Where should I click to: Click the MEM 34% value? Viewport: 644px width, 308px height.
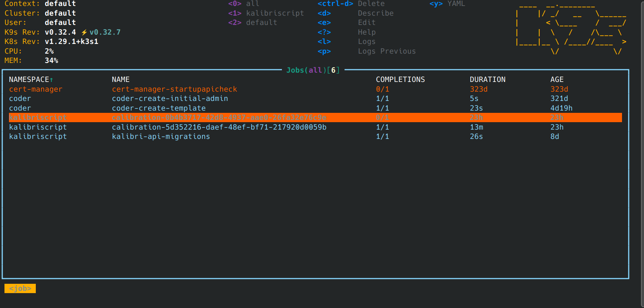[x=51, y=61]
